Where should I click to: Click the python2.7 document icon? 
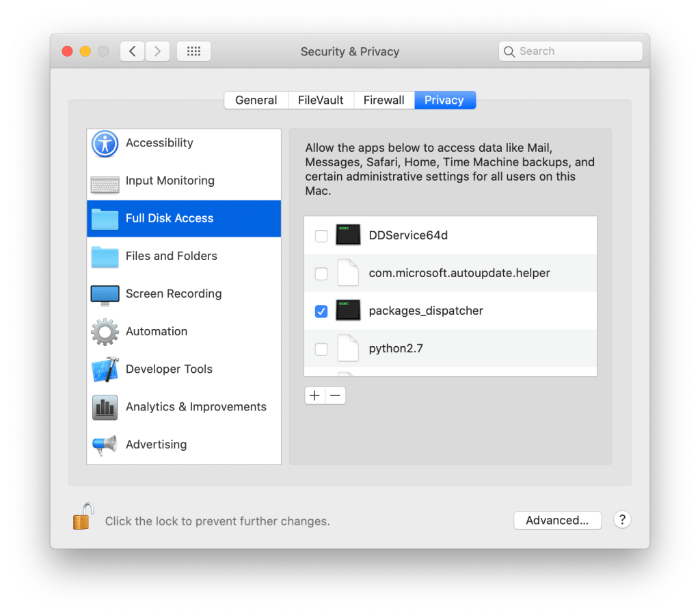pyautogui.click(x=348, y=348)
